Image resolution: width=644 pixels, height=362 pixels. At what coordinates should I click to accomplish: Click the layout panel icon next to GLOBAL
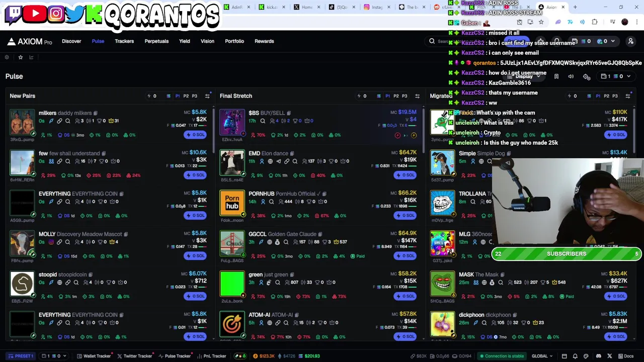point(564,356)
